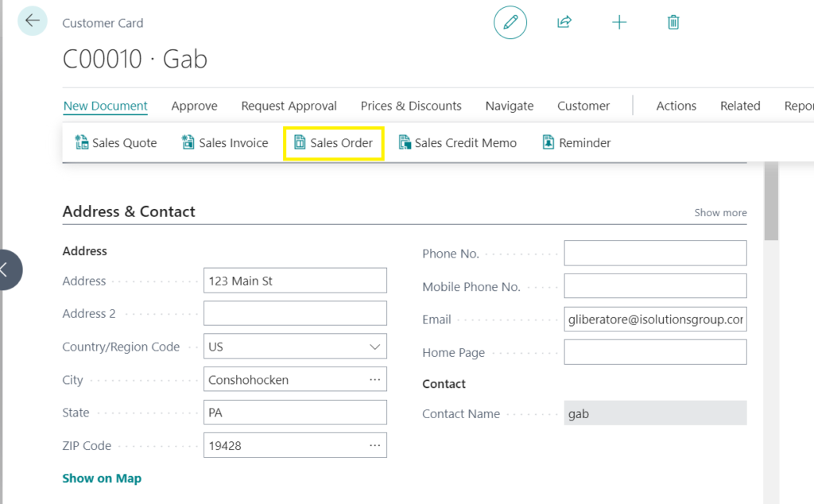Screen dimensions: 814x504
Task: Open the Country/Region Code dropdown
Action: point(374,347)
